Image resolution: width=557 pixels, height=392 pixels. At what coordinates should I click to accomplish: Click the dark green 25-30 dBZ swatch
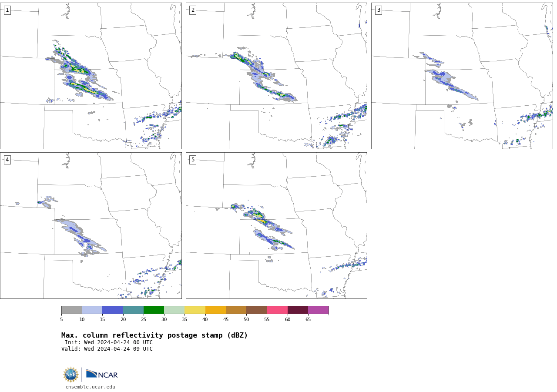154,310
